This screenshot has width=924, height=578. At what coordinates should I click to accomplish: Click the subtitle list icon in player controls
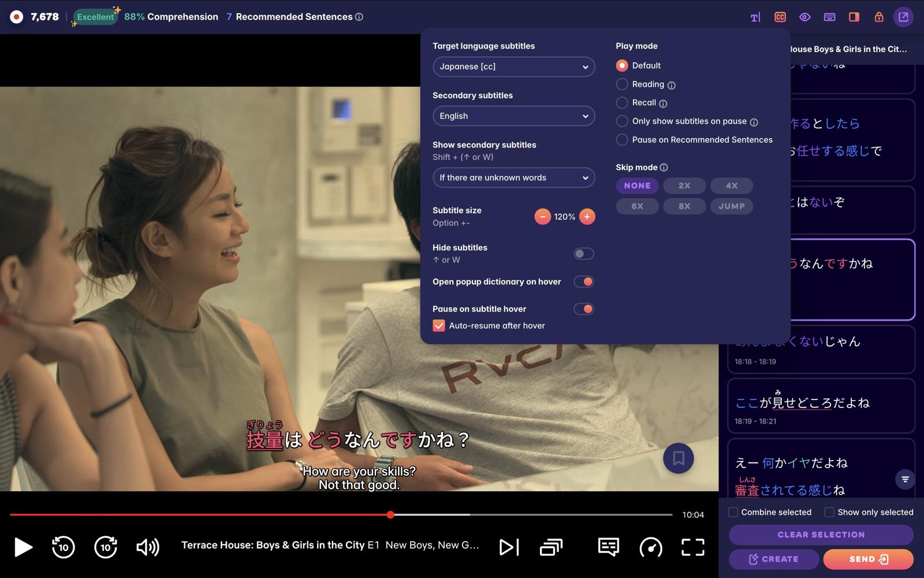[608, 547]
